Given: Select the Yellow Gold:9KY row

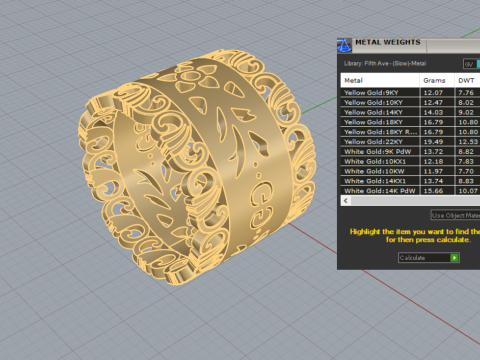Looking at the screenshot, I should point(410,93).
